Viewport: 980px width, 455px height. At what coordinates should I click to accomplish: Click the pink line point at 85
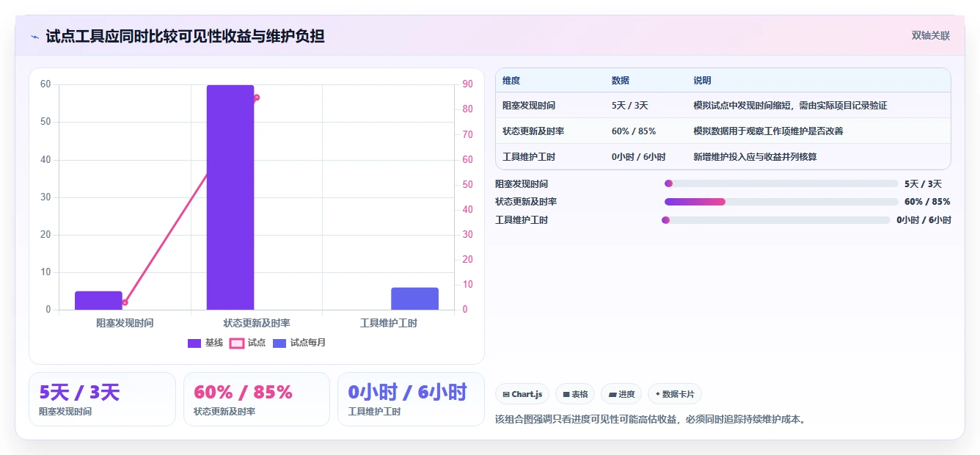(x=257, y=98)
